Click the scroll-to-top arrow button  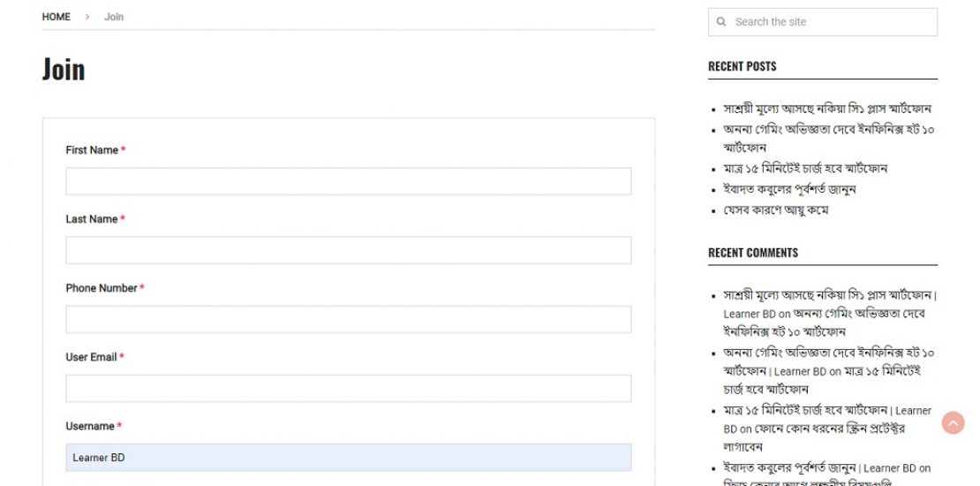pos(953,422)
